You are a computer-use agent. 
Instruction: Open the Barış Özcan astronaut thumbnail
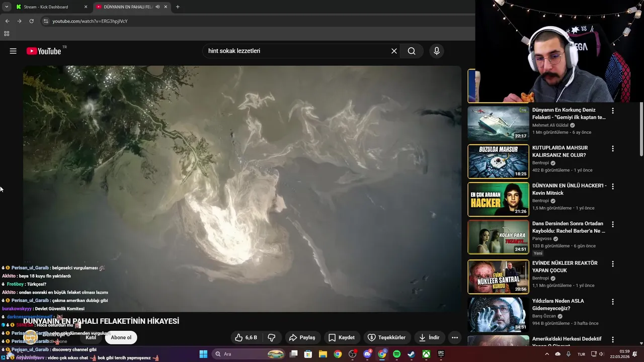pos(498,314)
